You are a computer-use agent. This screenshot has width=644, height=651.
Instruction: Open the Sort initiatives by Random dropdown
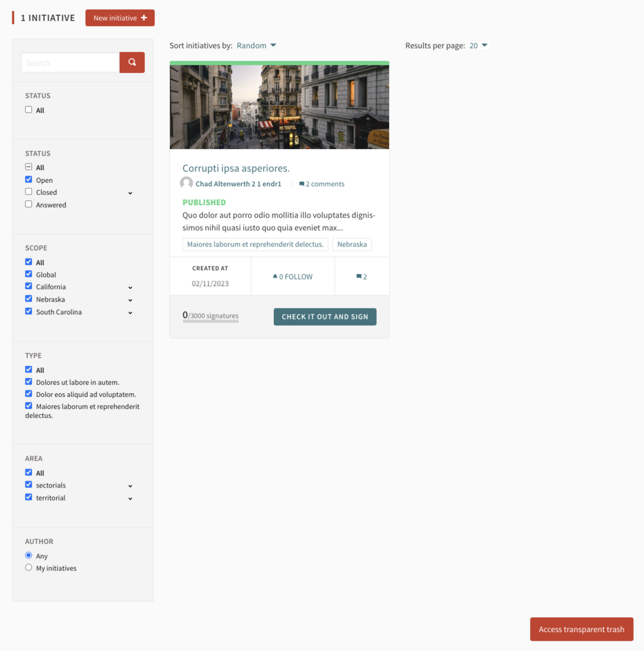256,46
